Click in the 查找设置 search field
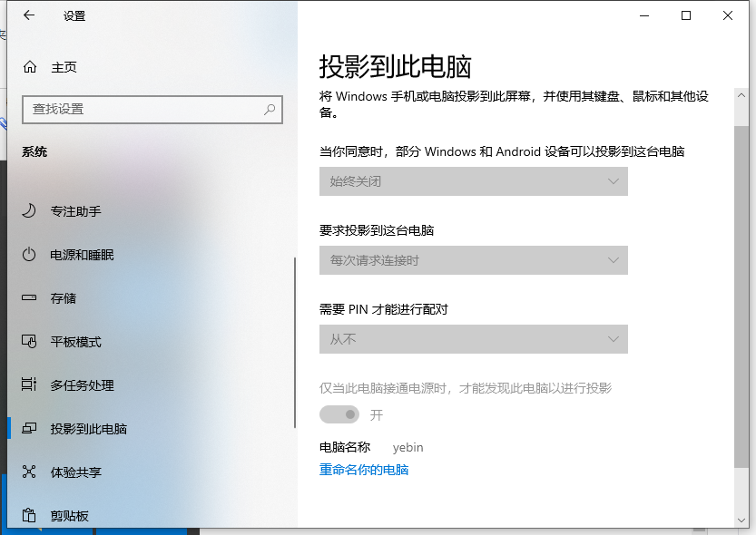Screen dimensions: 756x535 click(141, 109)
